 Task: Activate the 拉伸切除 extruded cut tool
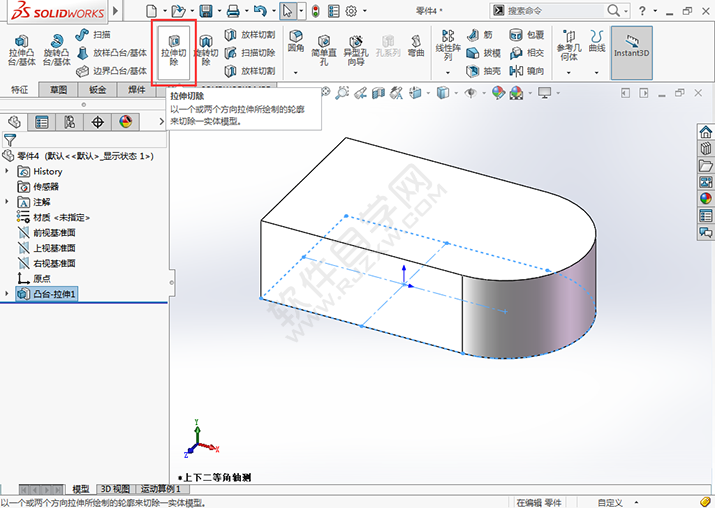click(174, 51)
